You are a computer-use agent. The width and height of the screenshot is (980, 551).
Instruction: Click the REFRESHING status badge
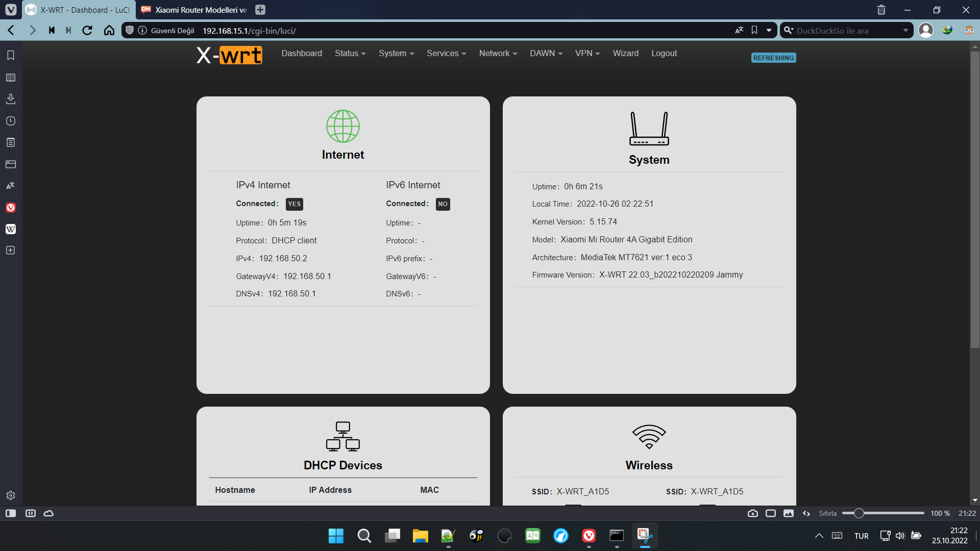pos(773,58)
